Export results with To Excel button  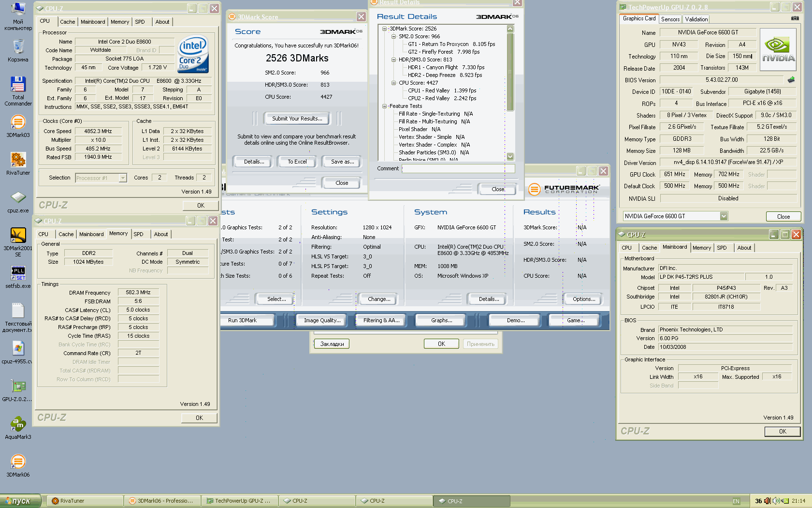(297, 162)
